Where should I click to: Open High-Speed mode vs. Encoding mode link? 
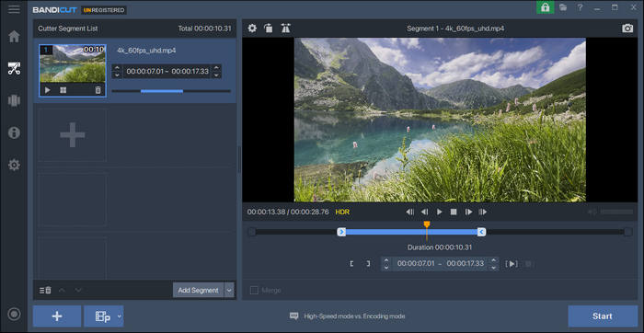tap(354, 316)
